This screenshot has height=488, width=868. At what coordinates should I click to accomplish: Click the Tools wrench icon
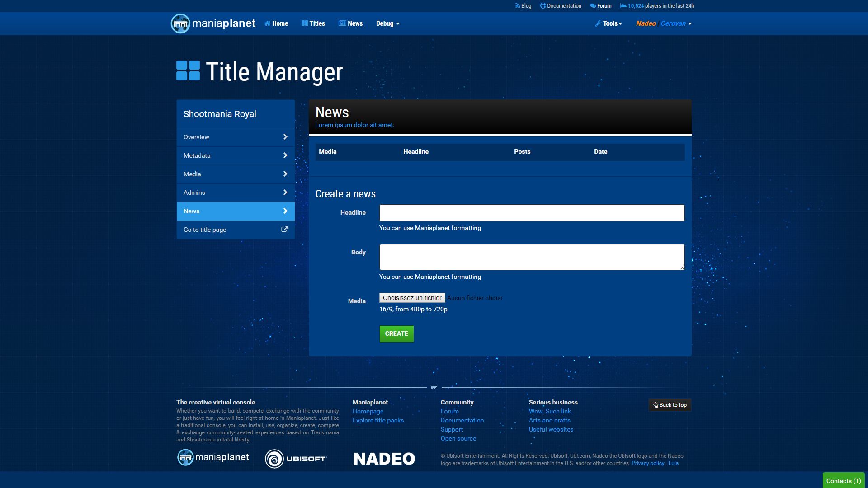point(598,23)
